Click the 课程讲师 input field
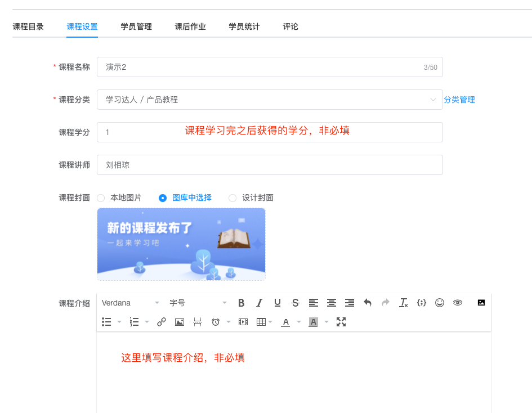Image resolution: width=532 pixels, height=413 pixels. (x=270, y=165)
